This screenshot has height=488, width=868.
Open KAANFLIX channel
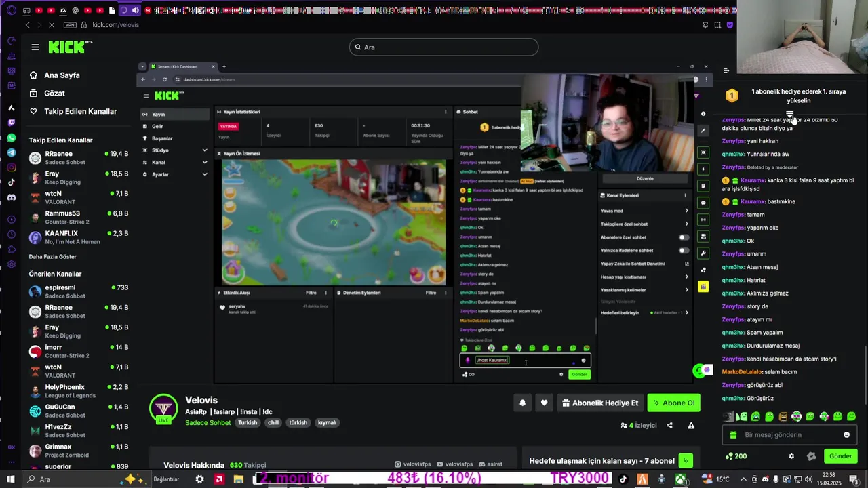[x=78, y=237]
